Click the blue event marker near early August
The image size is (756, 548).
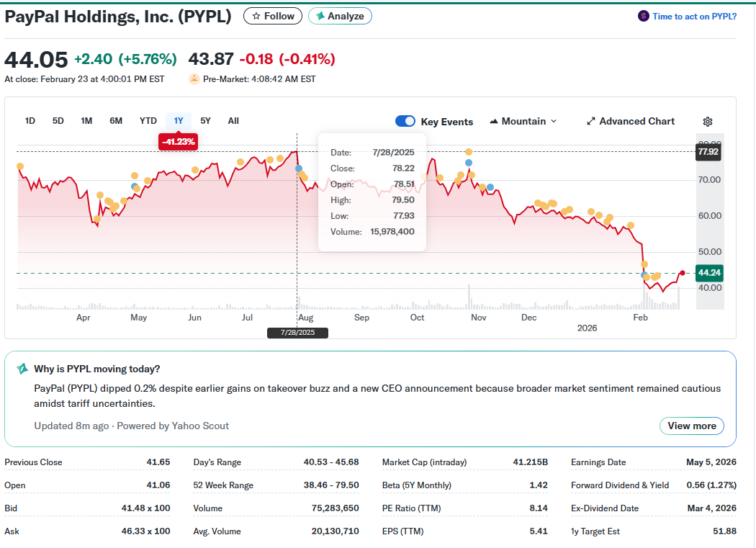point(299,169)
